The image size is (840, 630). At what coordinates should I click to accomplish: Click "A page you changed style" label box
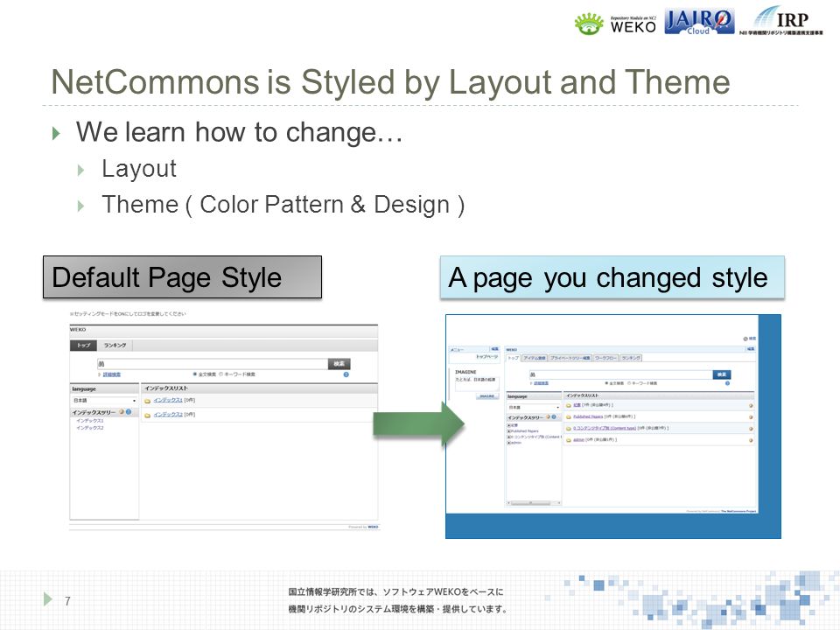[612, 277]
